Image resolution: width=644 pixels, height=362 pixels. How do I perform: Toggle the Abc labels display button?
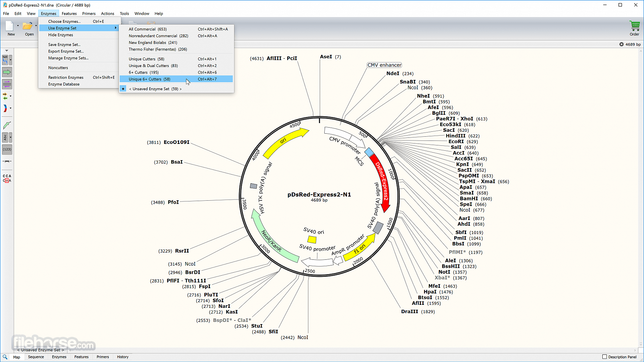point(5,137)
